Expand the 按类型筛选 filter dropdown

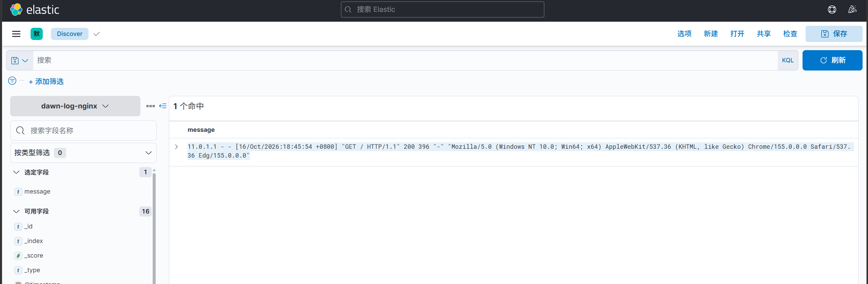(x=83, y=153)
